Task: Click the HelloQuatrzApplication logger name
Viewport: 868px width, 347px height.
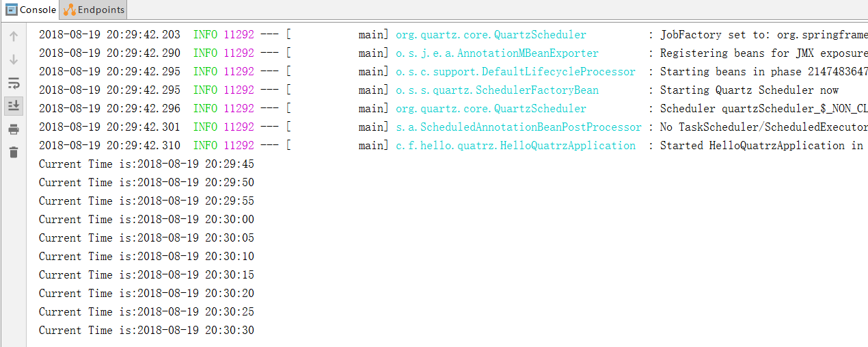Action: [515, 145]
